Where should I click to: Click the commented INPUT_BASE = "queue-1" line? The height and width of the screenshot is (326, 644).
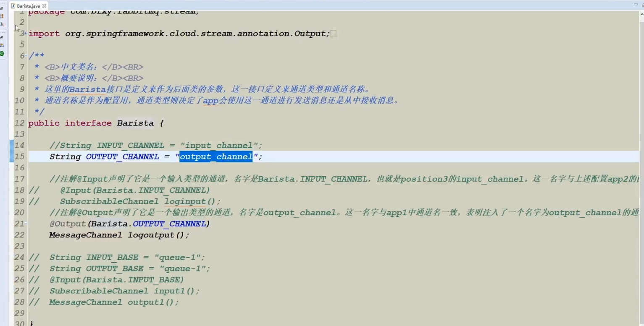coord(127,257)
